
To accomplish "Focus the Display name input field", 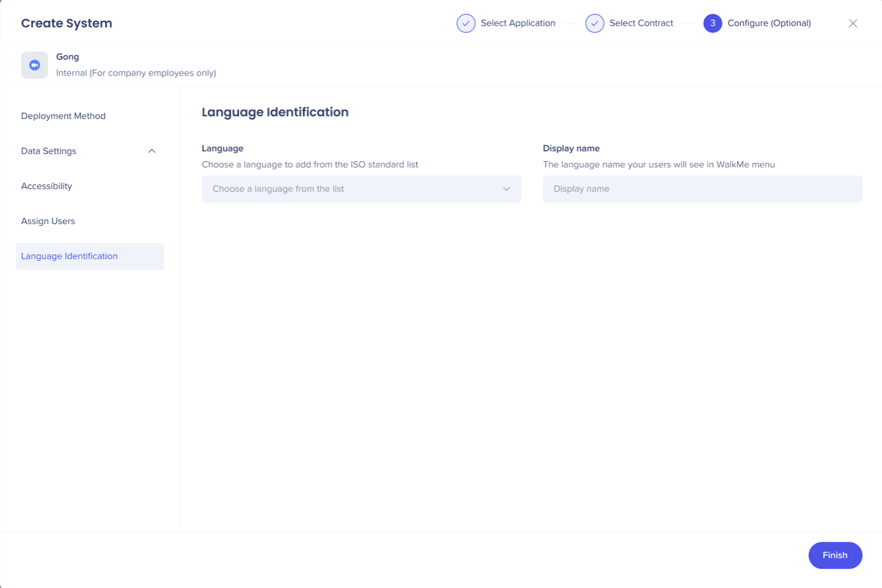I will point(702,189).
